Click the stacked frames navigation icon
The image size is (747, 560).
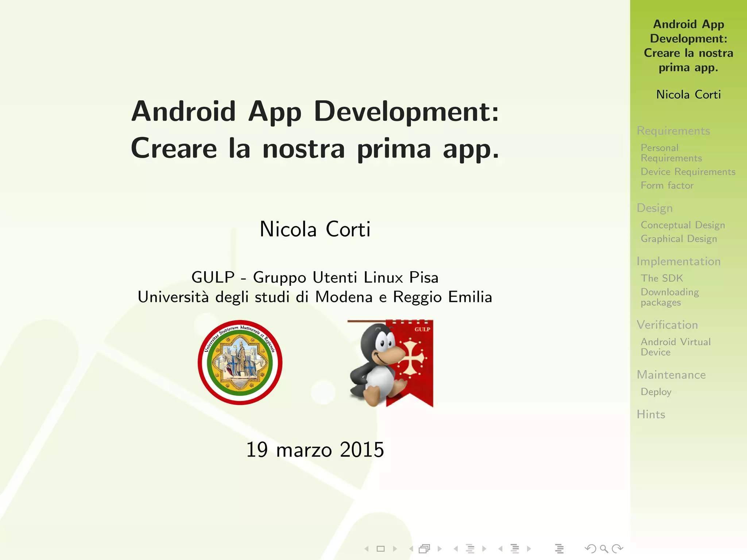425,549
